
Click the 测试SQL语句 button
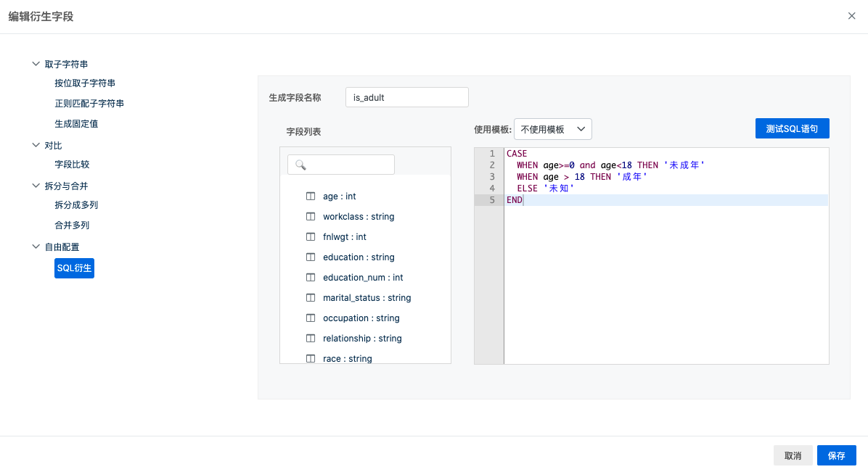point(793,128)
